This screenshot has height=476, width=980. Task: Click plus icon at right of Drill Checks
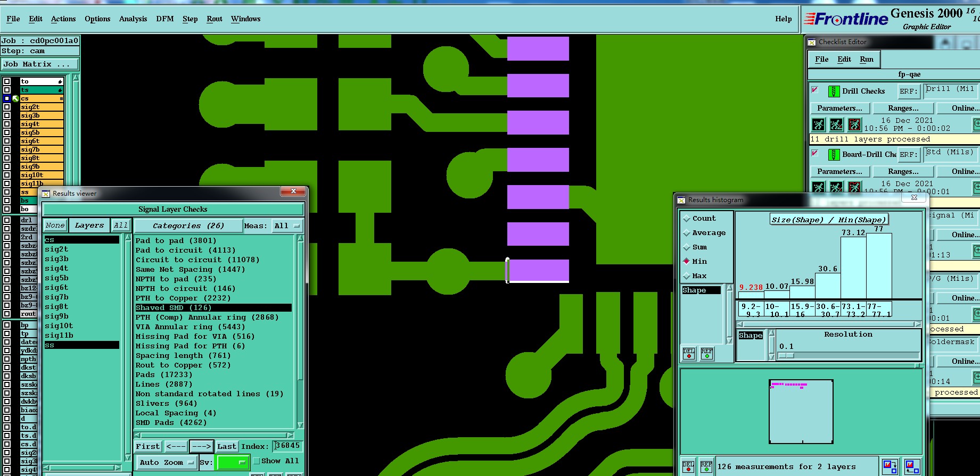pos(977,124)
